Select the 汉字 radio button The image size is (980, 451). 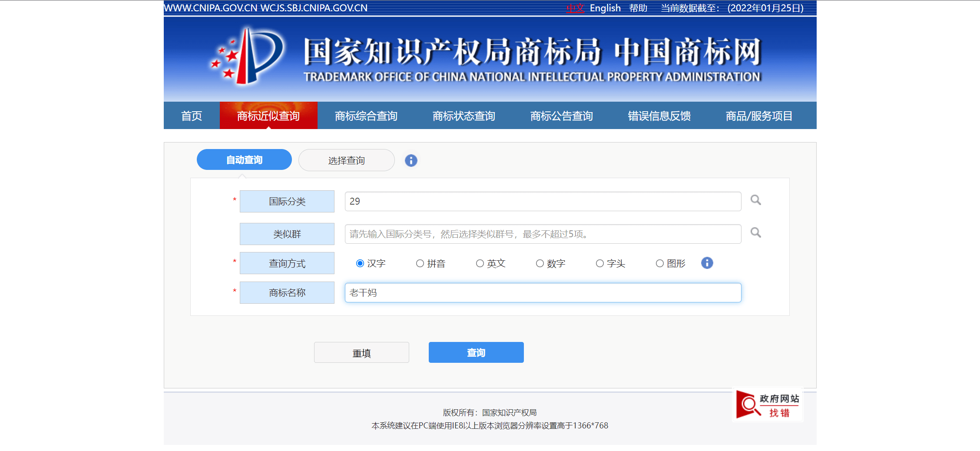pos(360,263)
